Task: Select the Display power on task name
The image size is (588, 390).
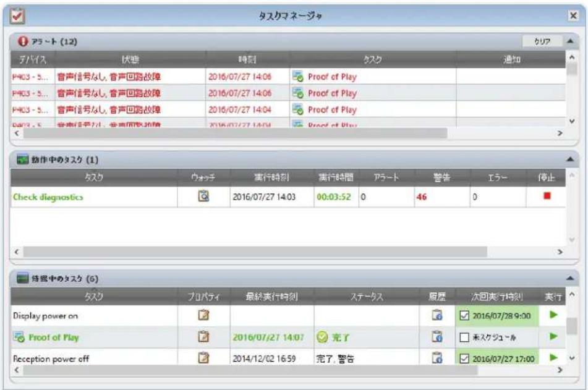Action: 45,316
